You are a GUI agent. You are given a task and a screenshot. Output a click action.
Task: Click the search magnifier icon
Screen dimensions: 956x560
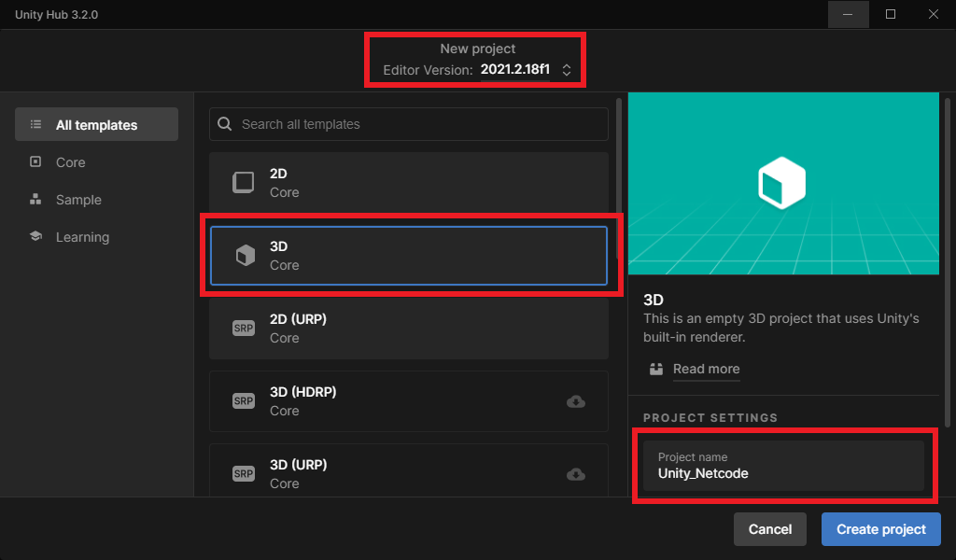[224, 124]
